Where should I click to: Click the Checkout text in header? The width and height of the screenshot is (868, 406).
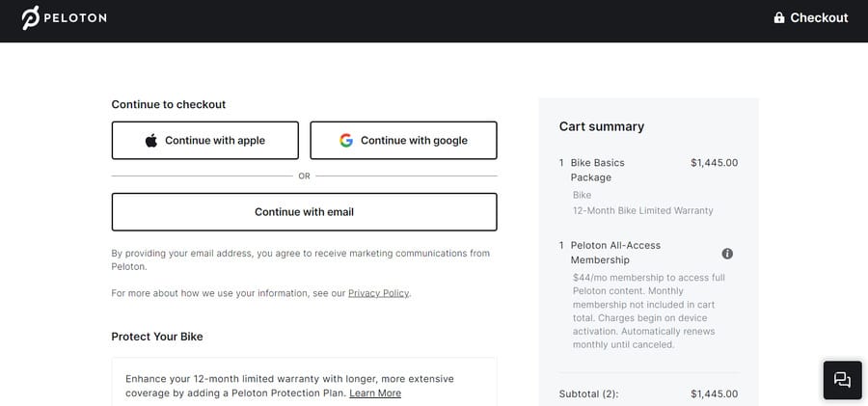819,17
